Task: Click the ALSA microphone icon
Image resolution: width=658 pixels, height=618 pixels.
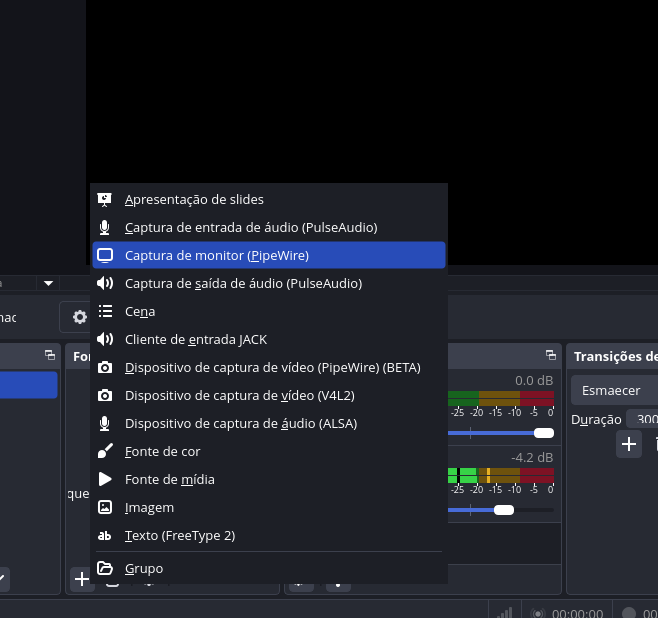Action: (x=104, y=423)
